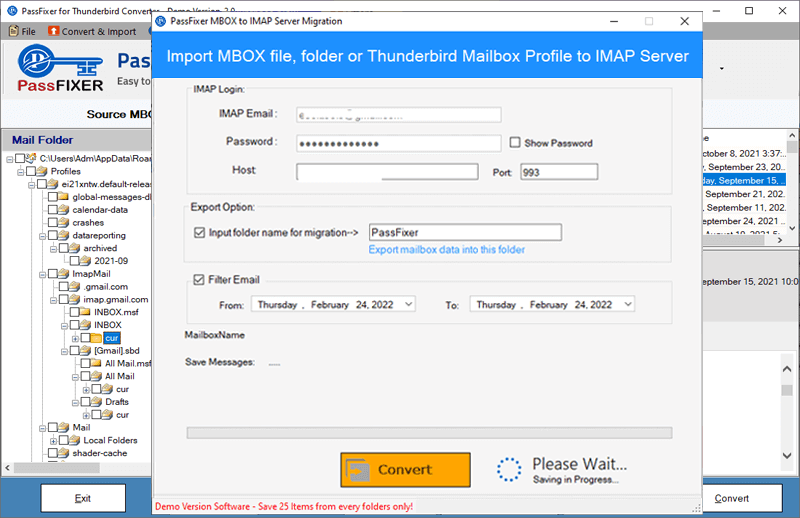The width and height of the screenshot is (800, 518).
Task: Click the main window title bar app icon
Action: click(12, 11)
